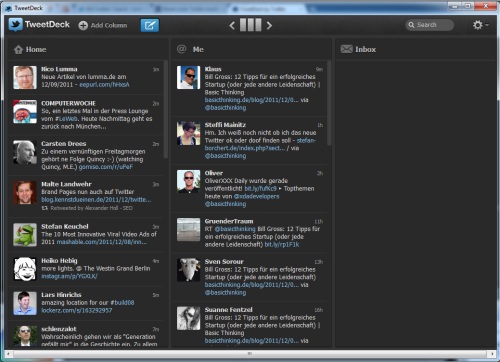Click the Add Column plus icon
Viewport: 500px width, 362px height.
click(83, 25)
